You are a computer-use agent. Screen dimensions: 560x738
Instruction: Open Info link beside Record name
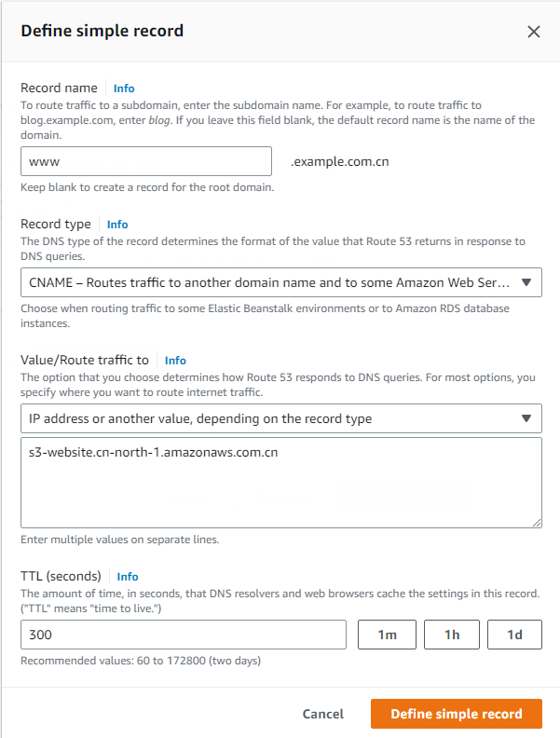pos(124,89)
